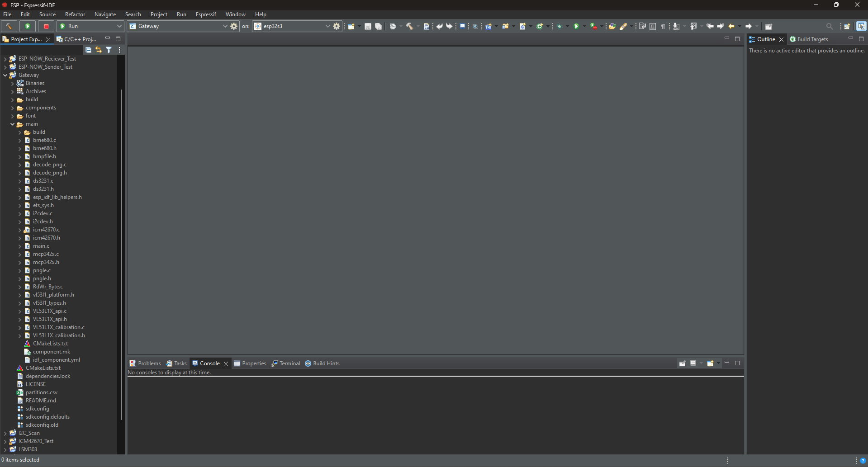Click the yellow Back navigation arrow
Viewport: 868px width, 467px height.
tap(731, 26)
